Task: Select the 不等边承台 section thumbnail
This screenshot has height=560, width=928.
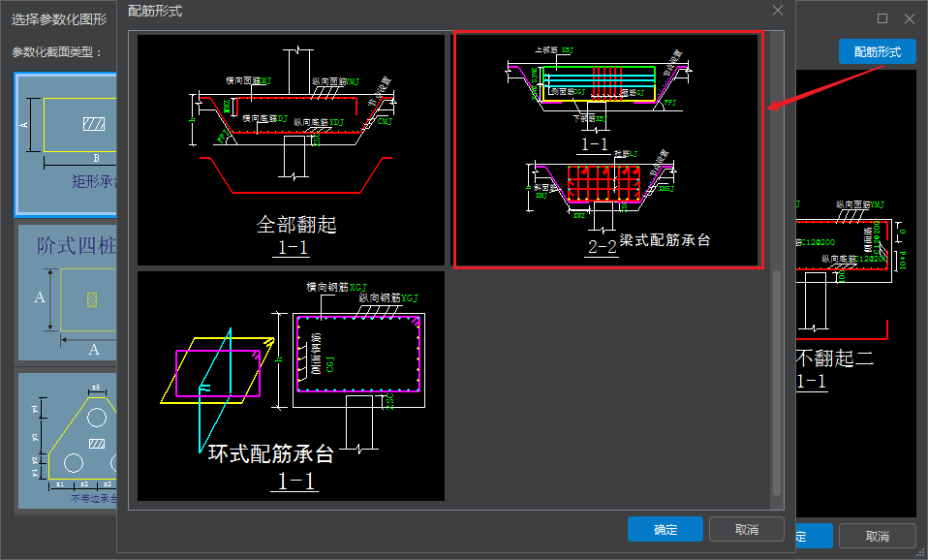Action: pos(65,436)
